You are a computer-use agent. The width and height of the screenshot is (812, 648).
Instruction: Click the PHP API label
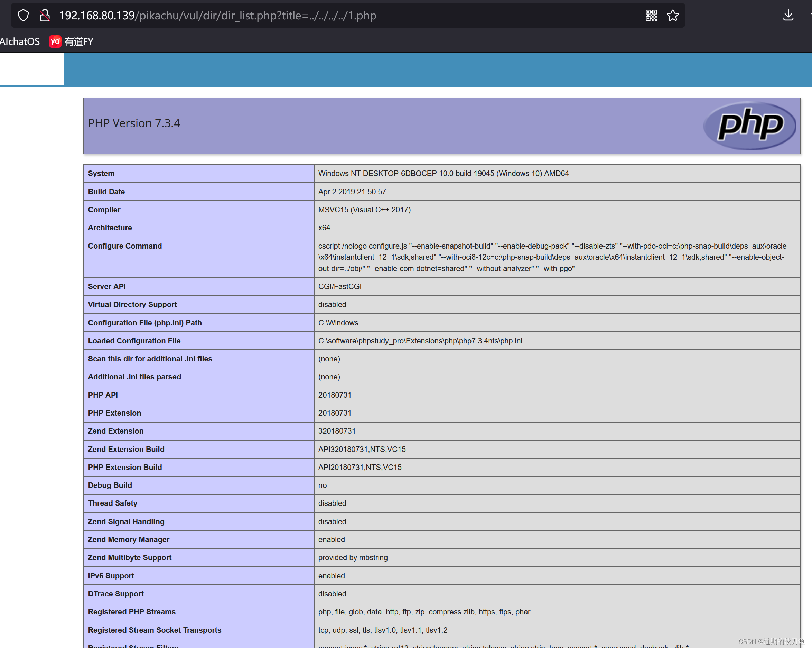click(103, 395)
